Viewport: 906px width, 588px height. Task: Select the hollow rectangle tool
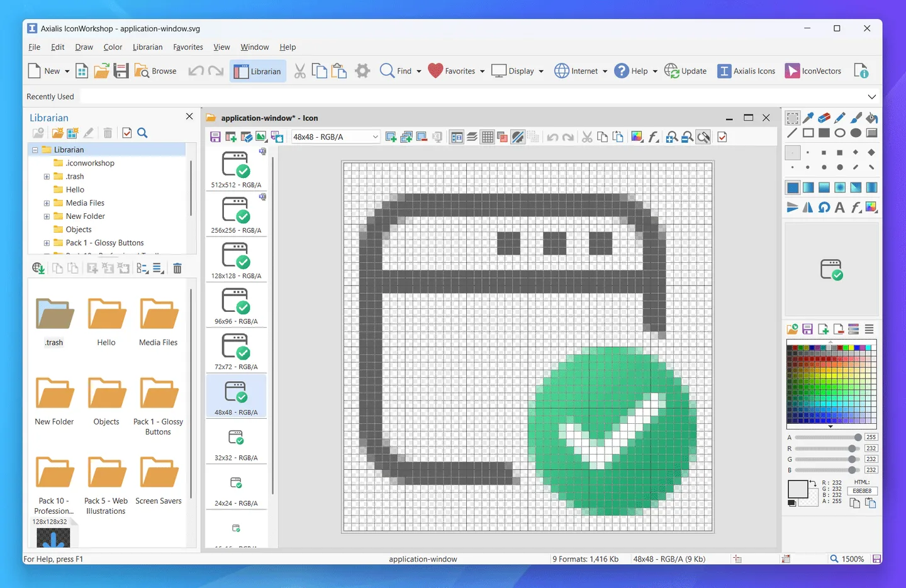[x=808, y=133]
